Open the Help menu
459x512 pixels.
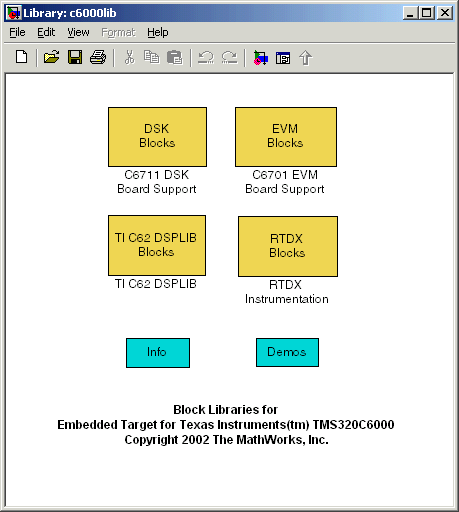[x=158, y=32]
